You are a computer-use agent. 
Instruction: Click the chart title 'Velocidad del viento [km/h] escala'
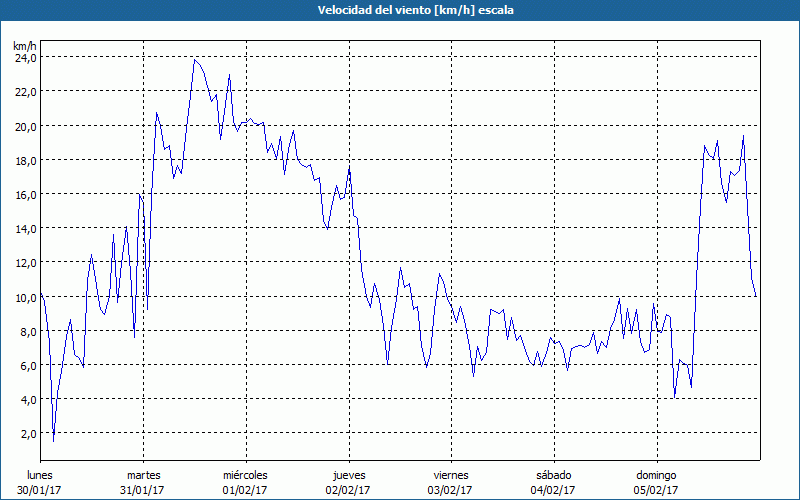click(x=415, y=10)
